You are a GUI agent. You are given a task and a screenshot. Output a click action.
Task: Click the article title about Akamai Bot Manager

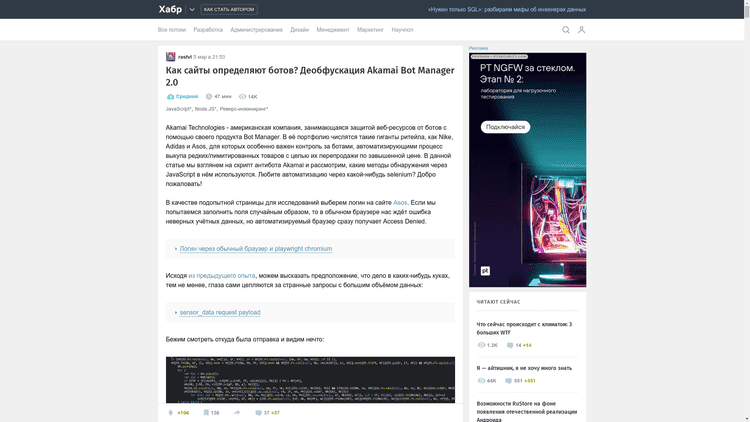coord(310,76)
